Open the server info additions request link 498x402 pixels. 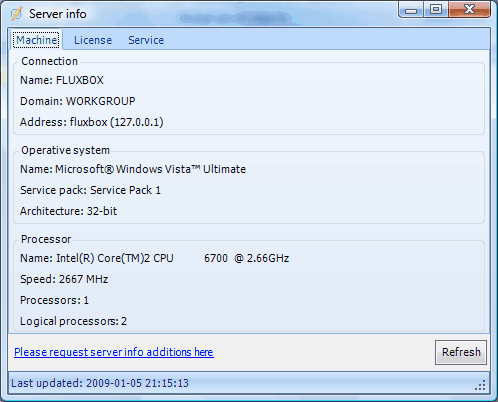pos(114,352)
